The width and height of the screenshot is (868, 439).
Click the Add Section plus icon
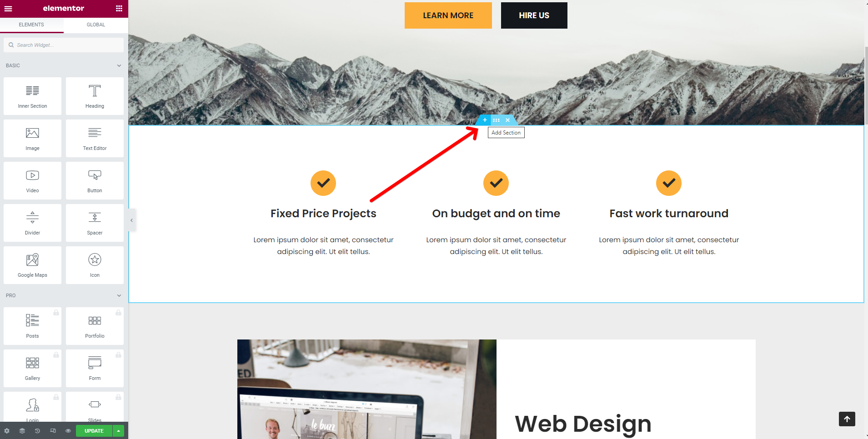click(485, 120)
